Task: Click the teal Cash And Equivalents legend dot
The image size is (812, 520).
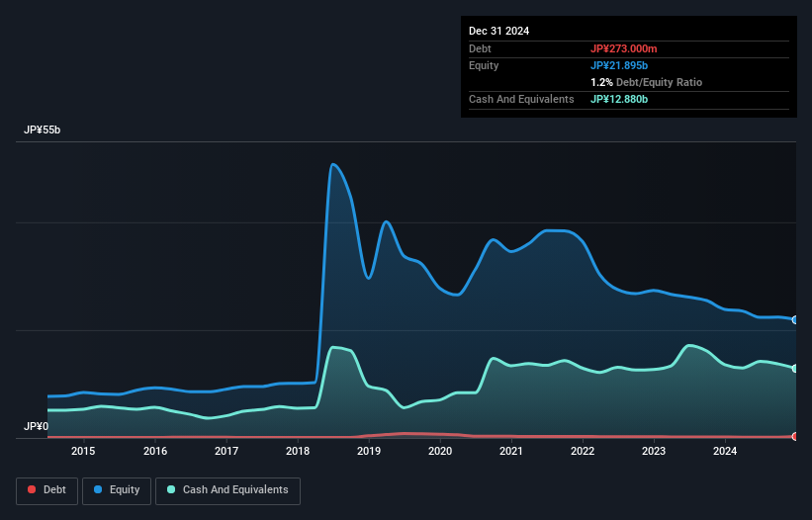Action: pyautogui.click(x=171, y=489)
